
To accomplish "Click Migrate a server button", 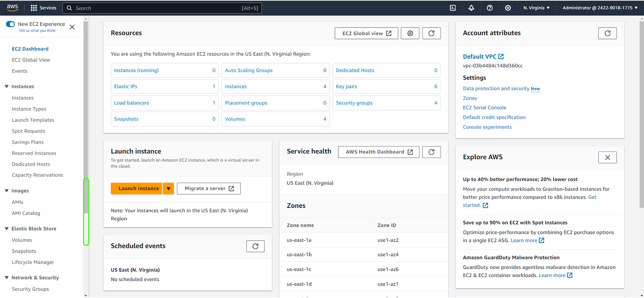I will (209, 188).
